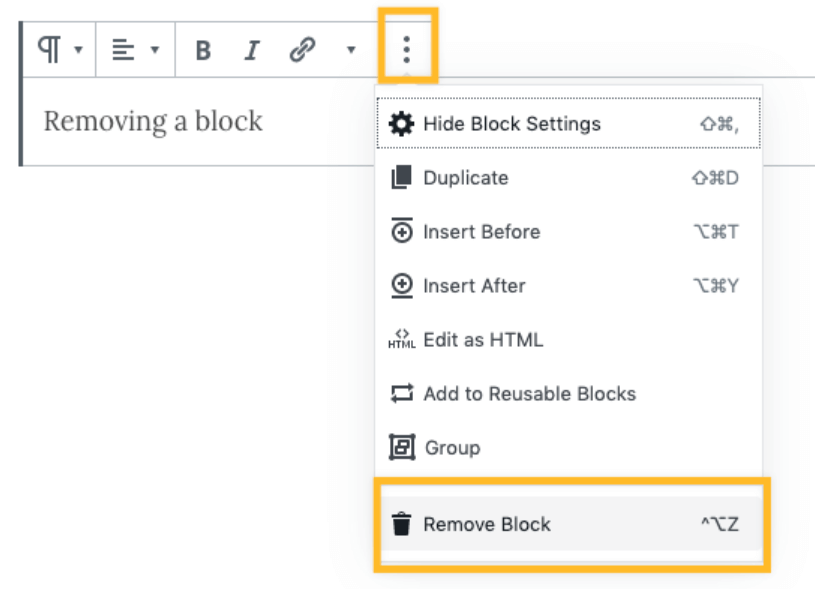Image resolution: width=815 pixels, height=589 pixels.
Task: Open the block type dropdown arrow
Action: pos(78,50)
